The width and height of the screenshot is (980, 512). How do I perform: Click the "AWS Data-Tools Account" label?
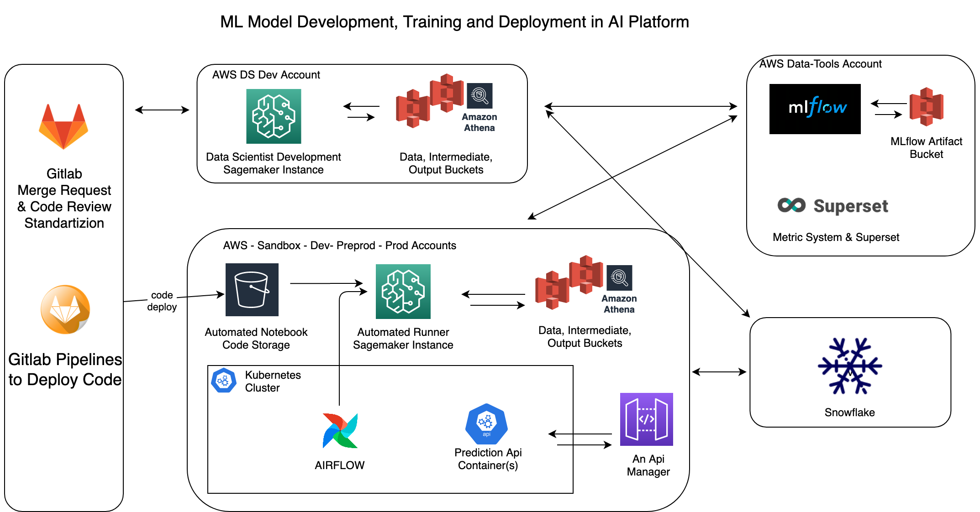(820, 64)
